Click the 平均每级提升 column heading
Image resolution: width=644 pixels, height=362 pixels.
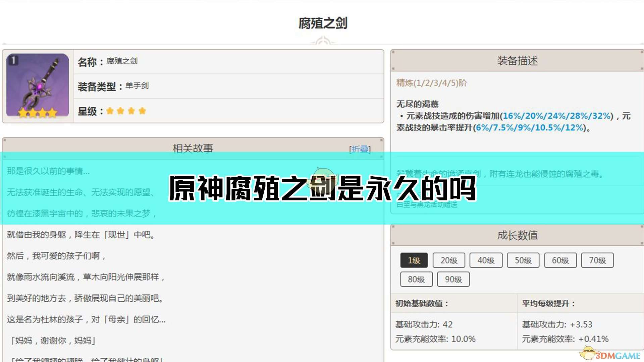click(548, 304)
